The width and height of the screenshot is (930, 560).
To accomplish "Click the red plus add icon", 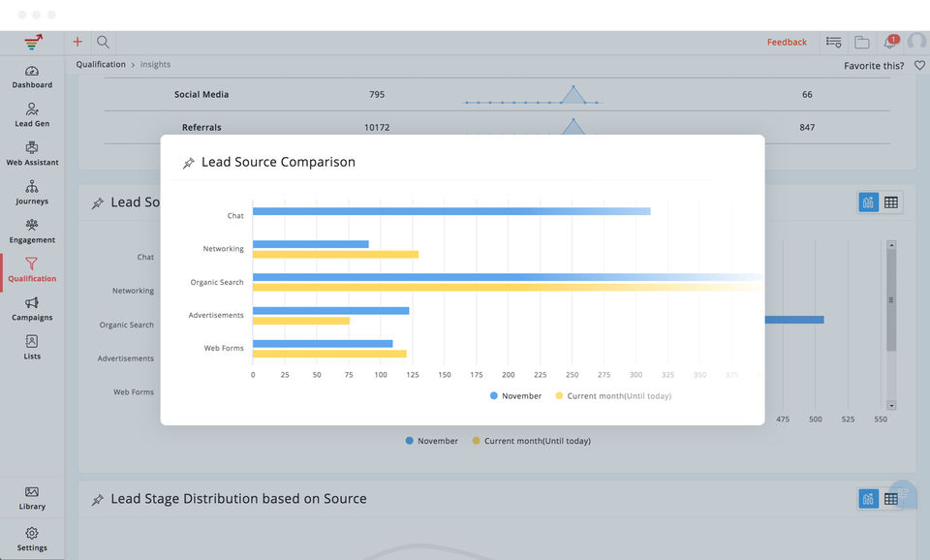I will 77,42.
